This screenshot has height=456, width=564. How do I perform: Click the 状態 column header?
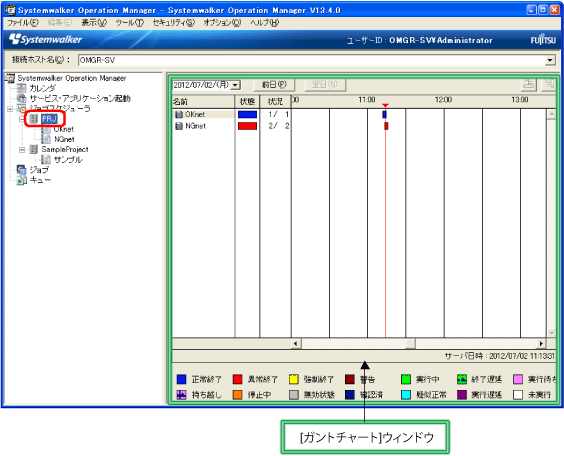coord(247,102)
